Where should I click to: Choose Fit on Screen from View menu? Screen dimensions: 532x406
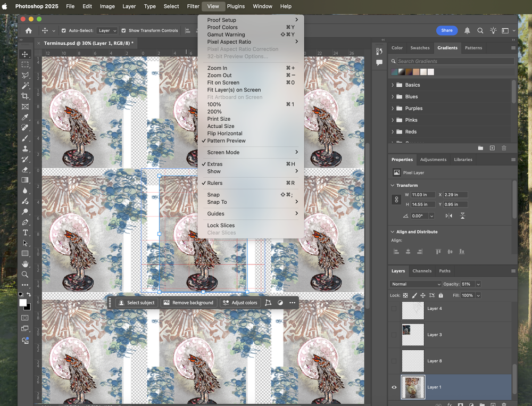coord(223,82)
